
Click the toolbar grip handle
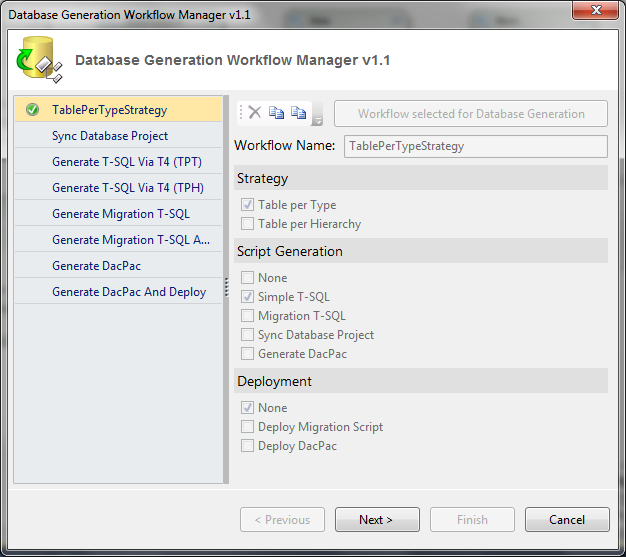pos(241,113)
